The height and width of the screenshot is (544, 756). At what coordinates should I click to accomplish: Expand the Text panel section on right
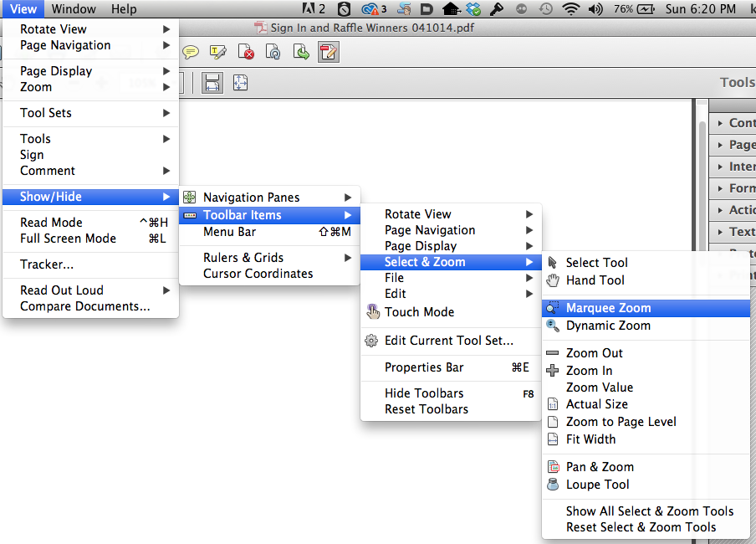pos(733,232)
